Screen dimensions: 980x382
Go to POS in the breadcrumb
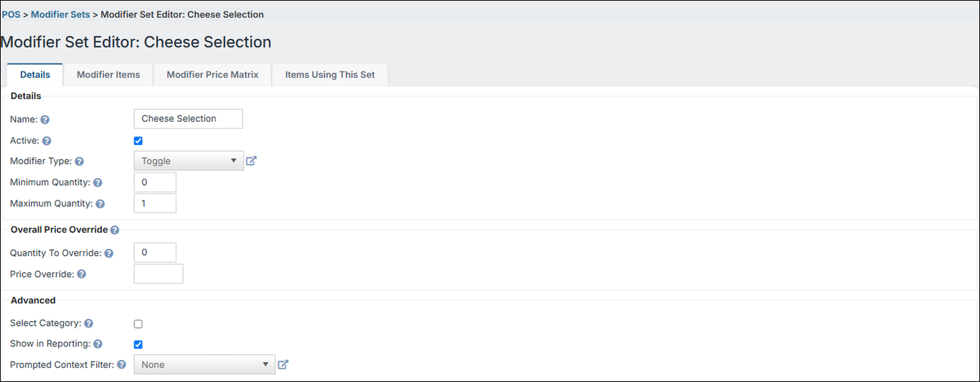coord(11,14)
